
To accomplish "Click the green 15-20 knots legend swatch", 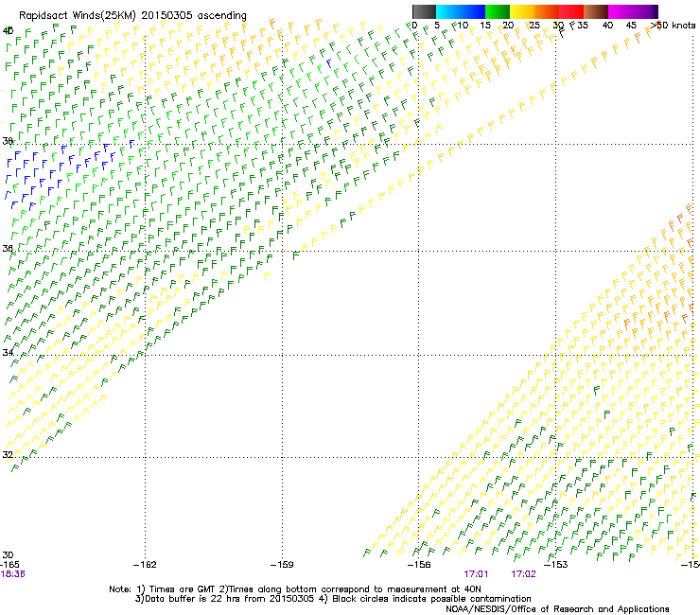I will 498,11.
